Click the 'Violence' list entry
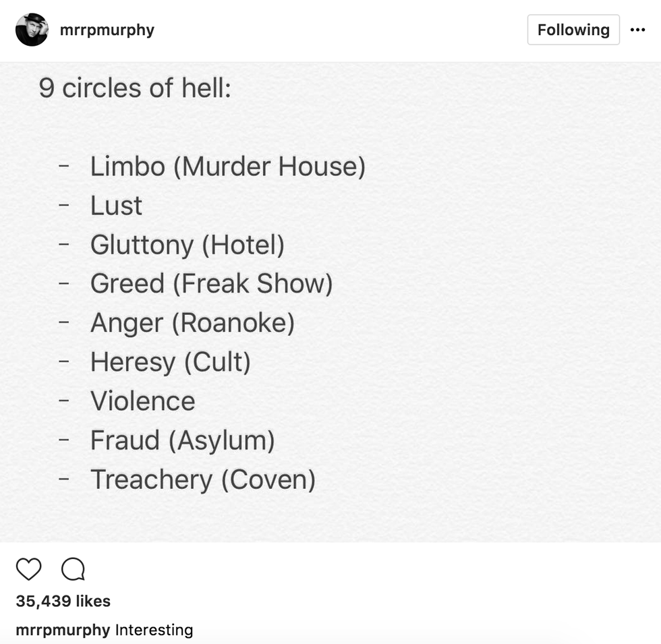The height and width of the screenshot is (644, 661). [x=142, y=401]
